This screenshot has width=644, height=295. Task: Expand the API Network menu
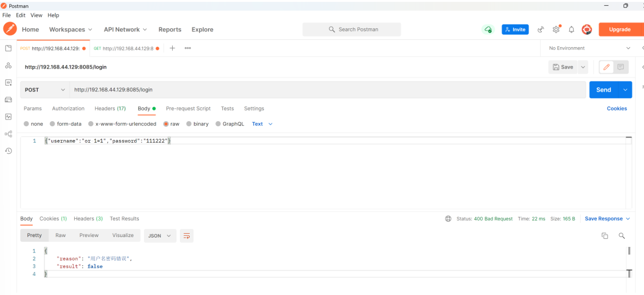click(x=125, y=29)
